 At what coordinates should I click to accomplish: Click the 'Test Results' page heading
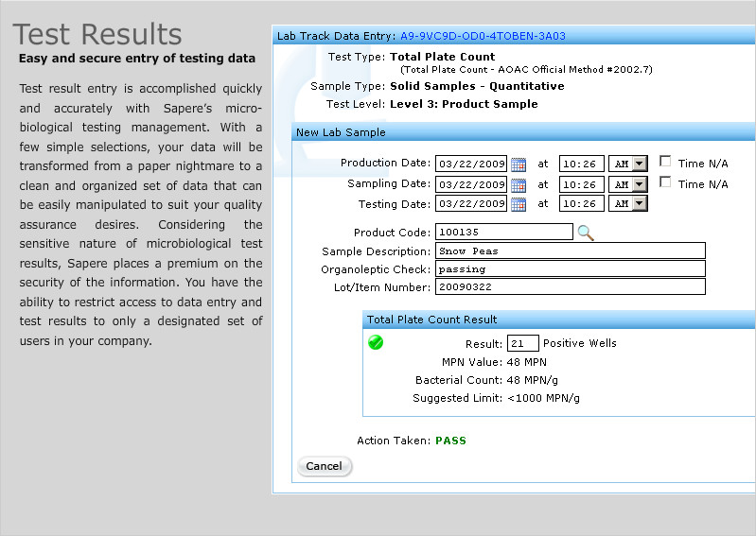tap(97, 34)
